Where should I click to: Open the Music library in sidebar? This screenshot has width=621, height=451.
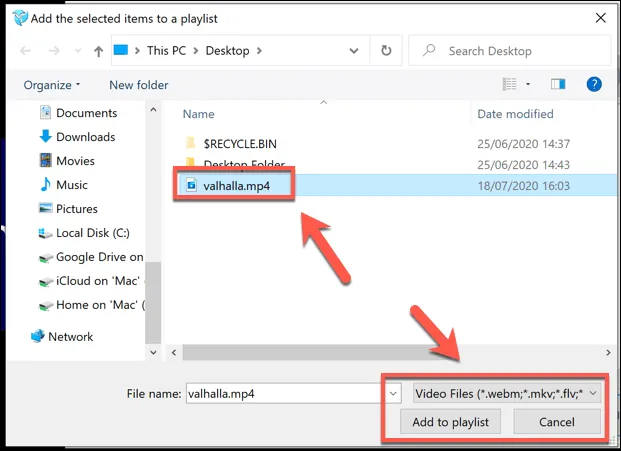[71, 185]
